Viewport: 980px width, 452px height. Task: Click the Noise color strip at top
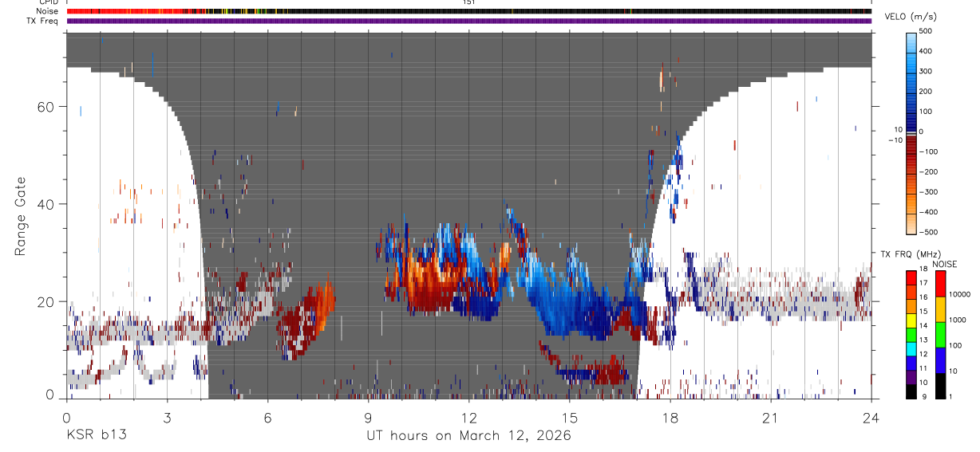click(469, 11)
